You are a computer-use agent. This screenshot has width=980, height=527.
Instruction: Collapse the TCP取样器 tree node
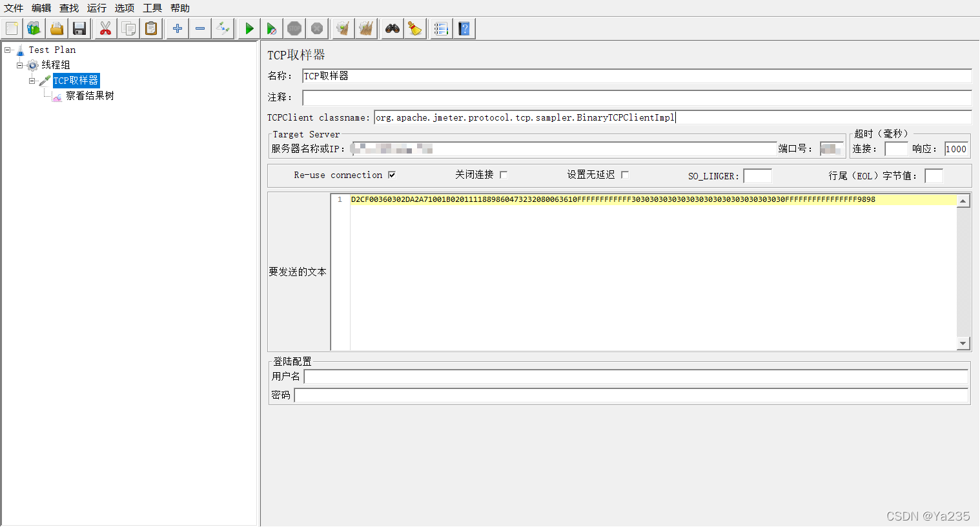pos(32,81)
